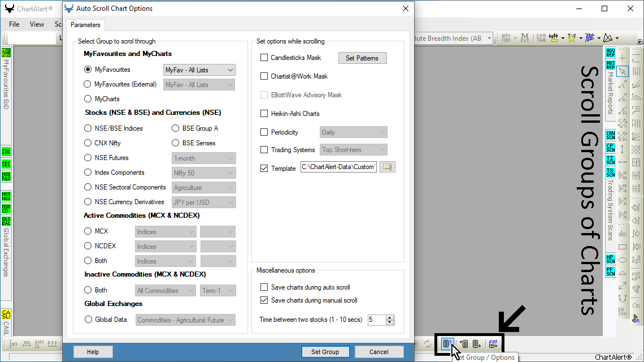This screenshot has height=362, width=644.
Task: Select the crosshair tool
Action: [x=623, y=58]
